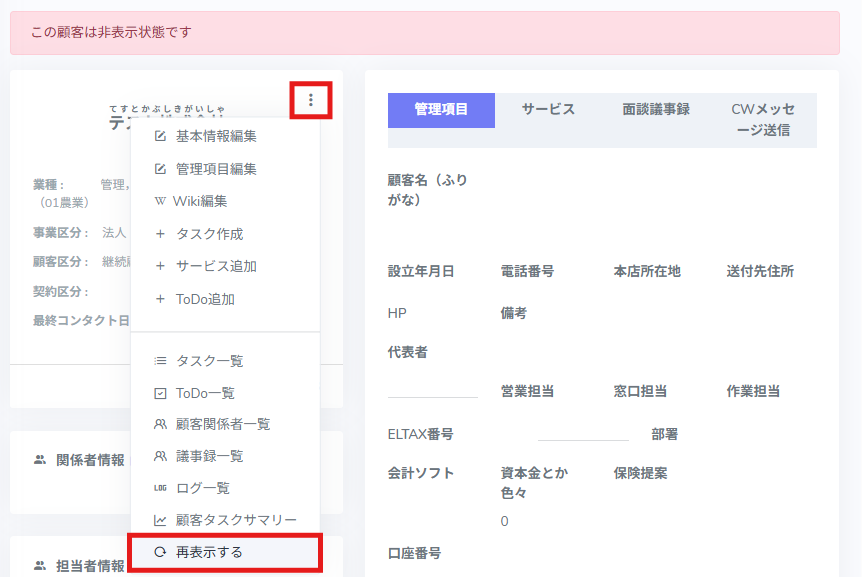This screenshot has height=577, width=862.
Task: Click the 担当者情報 section header
Action: (90, 566)
